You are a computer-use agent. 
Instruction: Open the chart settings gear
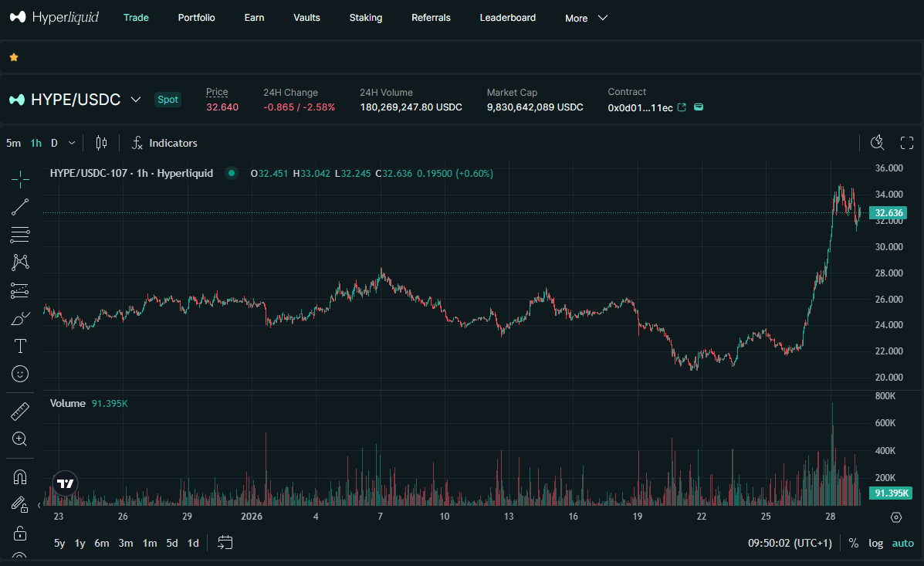[x=896, y=517]
